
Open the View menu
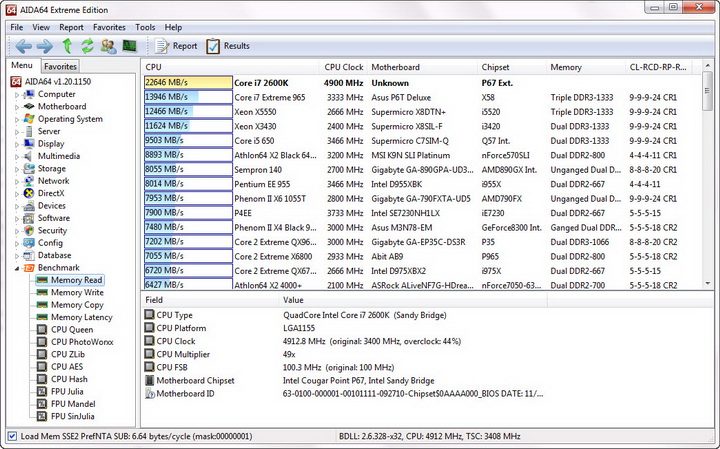[x=41, y=27]
